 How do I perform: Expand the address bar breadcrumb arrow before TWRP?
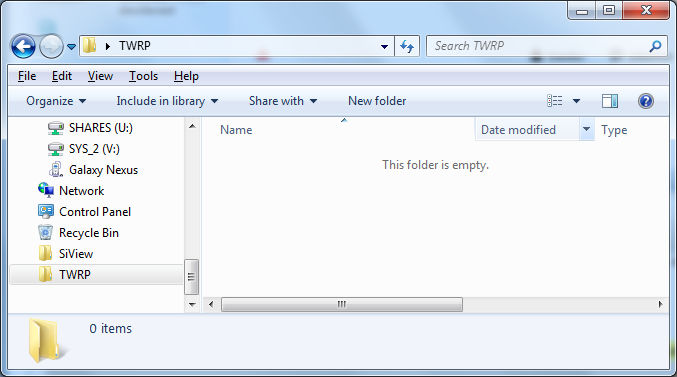tap(108, 46)
